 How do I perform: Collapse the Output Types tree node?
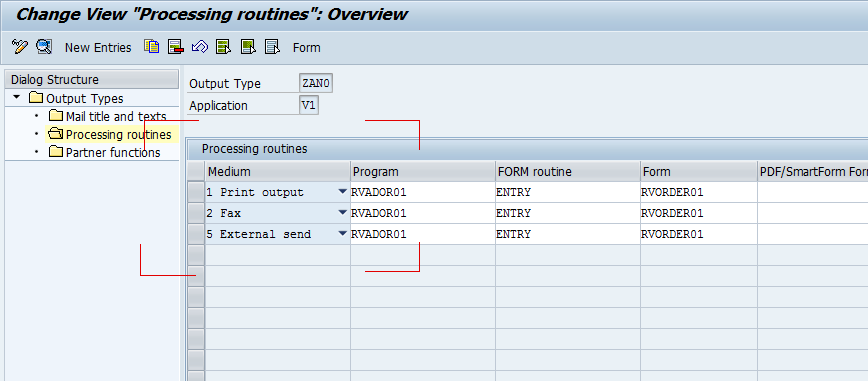(17, 97)
